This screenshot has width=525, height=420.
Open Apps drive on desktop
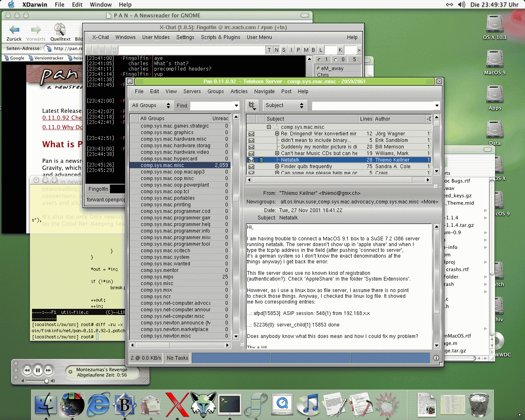(495, 98)
